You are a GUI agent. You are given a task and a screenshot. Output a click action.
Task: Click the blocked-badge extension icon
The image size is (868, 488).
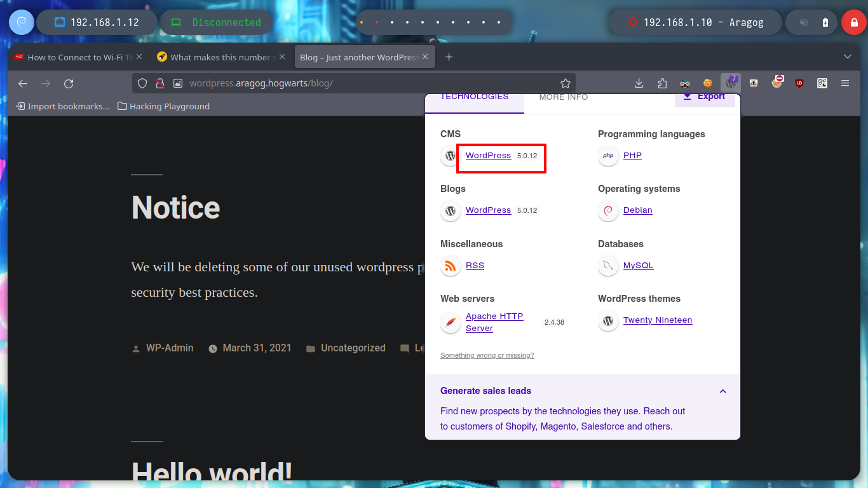tap(776, 82)
